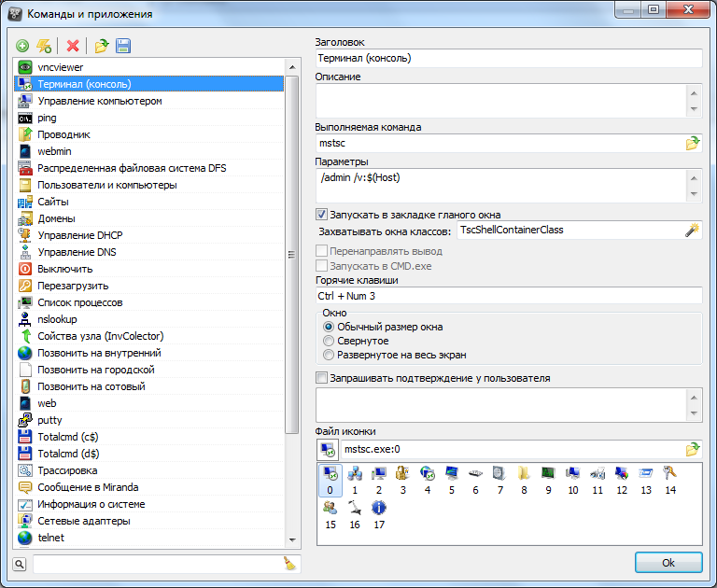The height and width of the screenshot is (588, 717).
Task: Click the broom icon to clear search
Action: tap(289, 563)
